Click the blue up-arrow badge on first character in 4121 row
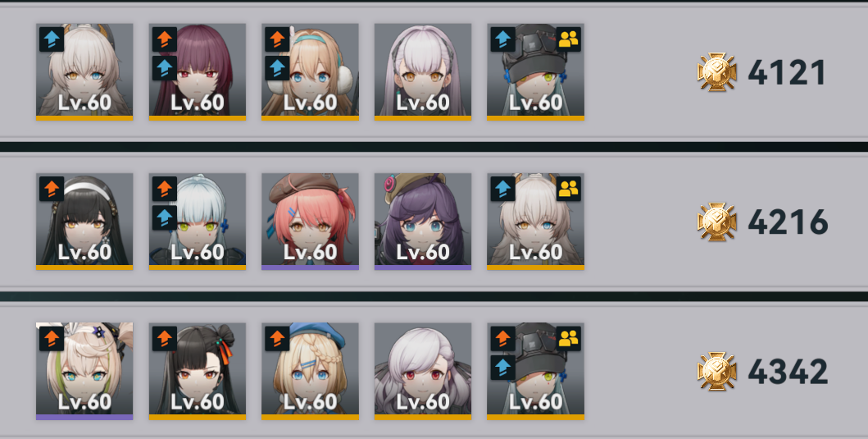Image resolution: width=868 pixels, height=439 pixels. [x=52, y=39]
